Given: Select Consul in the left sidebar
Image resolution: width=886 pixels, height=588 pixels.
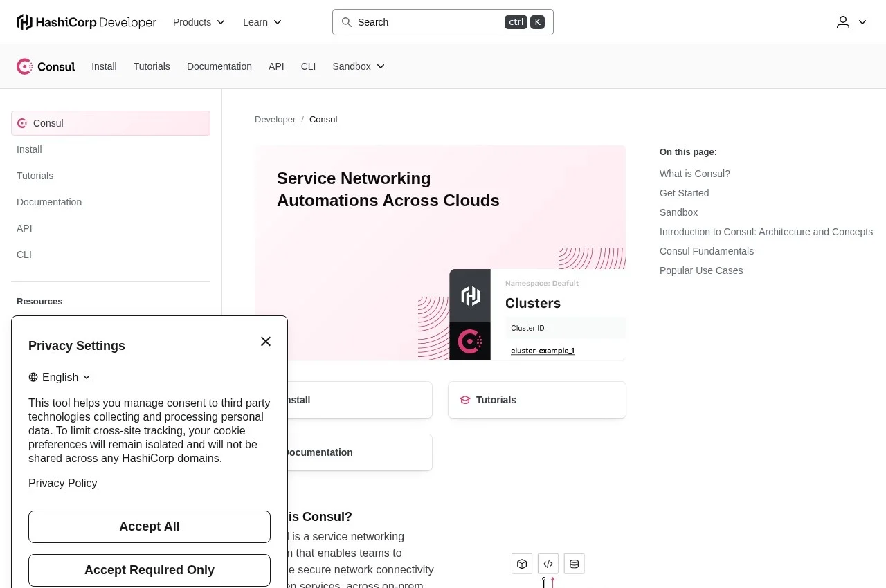Looking at the screenshot, I should (x=111, y=123).
